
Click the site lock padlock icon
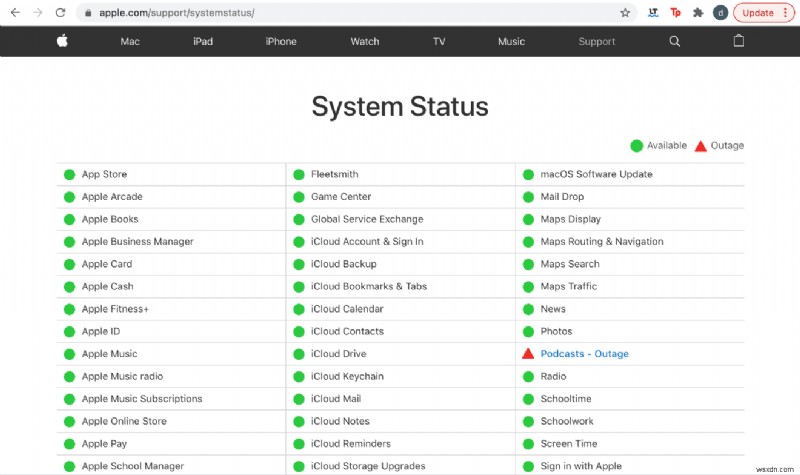coord(88,13)
